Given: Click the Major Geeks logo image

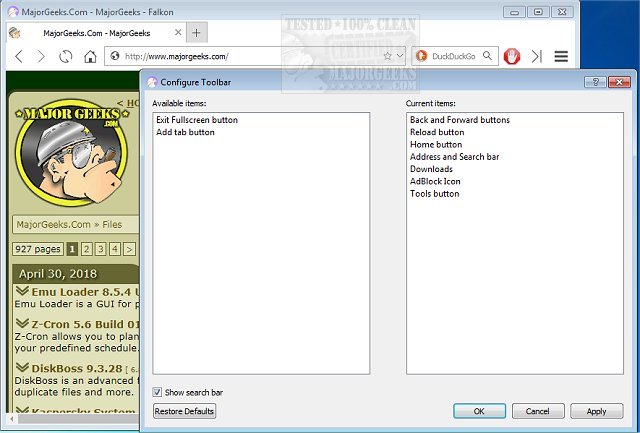Looking at the screenshot, I should 72,151.
